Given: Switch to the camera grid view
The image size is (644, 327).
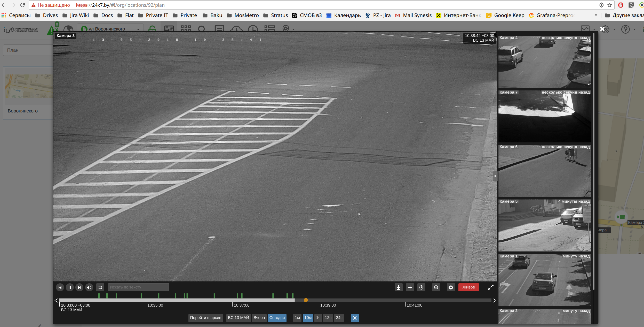Looking at the screenshot, I should [x=186, y=29].
